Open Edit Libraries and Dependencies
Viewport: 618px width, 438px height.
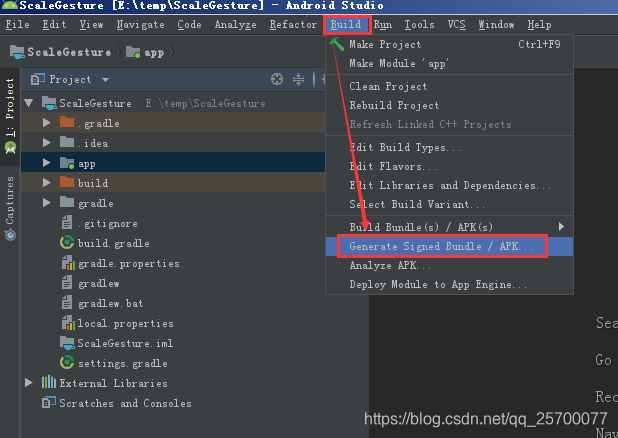(449, 185)
